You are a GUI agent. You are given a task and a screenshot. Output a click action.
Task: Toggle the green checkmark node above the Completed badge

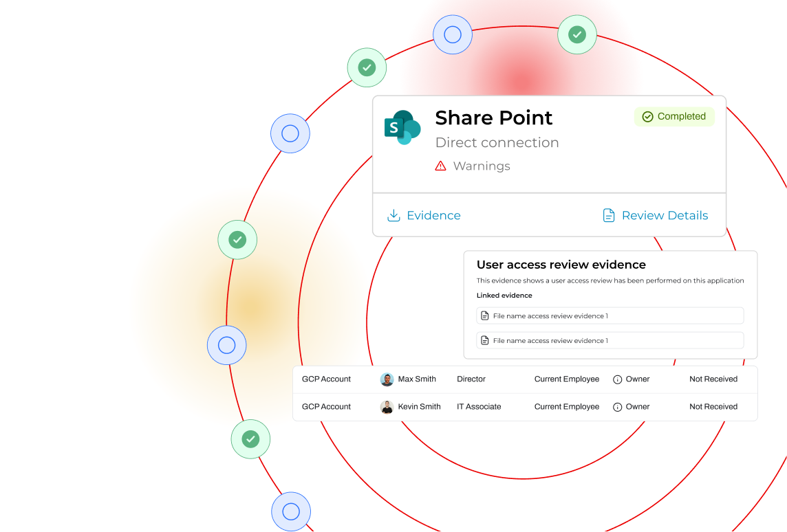click(x=577, y=34)
